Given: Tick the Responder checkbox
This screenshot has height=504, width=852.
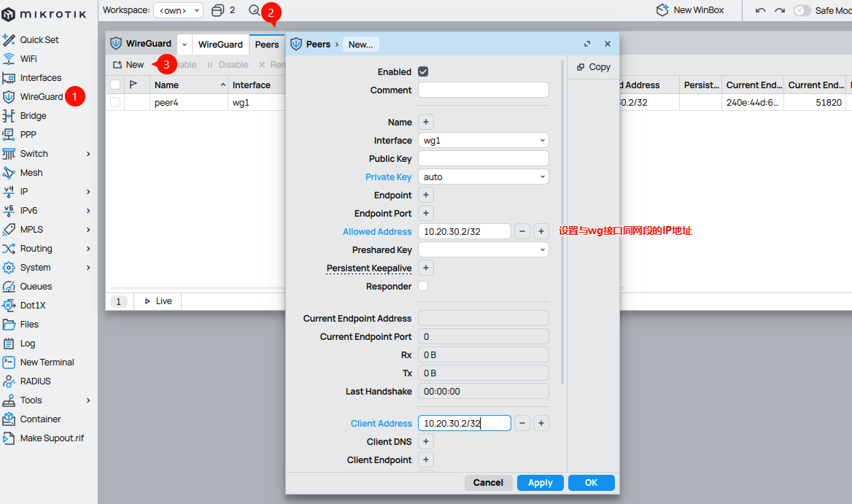Looking at the screenshot, I should (x=423, y=287).
